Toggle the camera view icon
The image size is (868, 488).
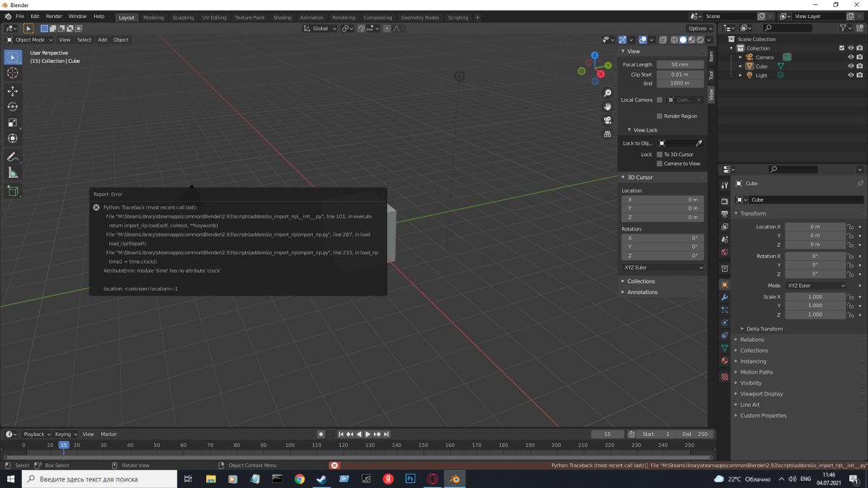click(x=608, y=120)
